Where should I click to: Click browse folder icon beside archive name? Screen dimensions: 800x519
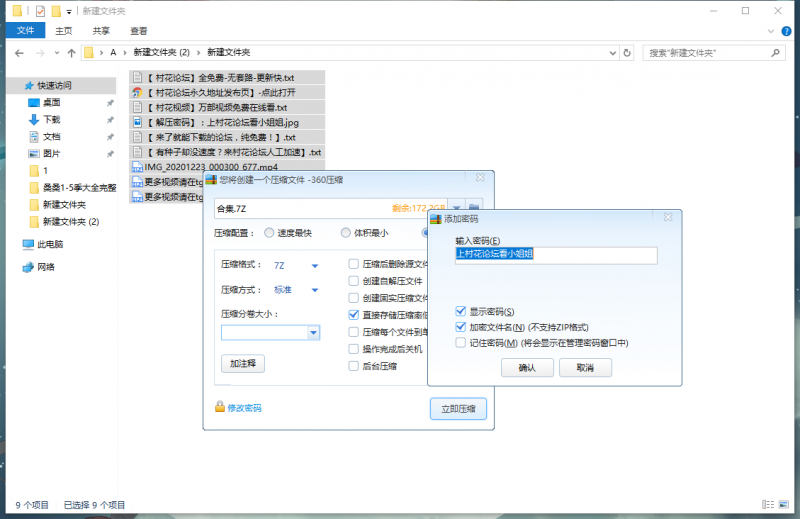click(x=474, y=208)
